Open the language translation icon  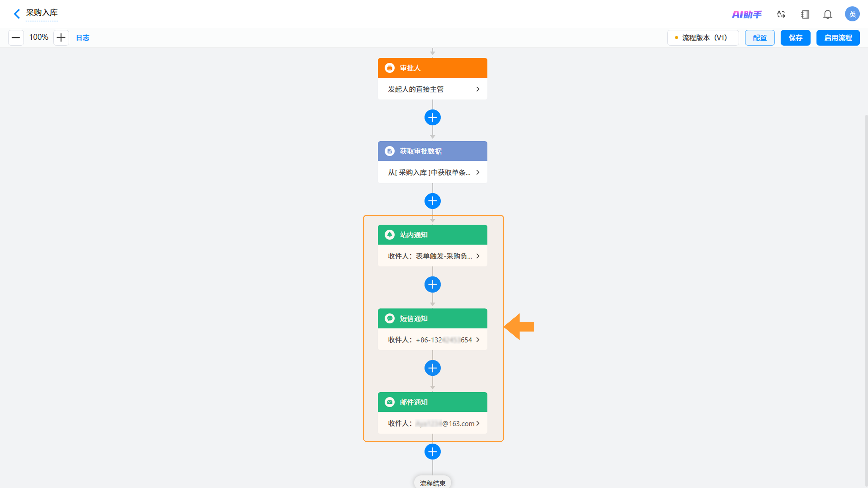(x=781, y=14)
